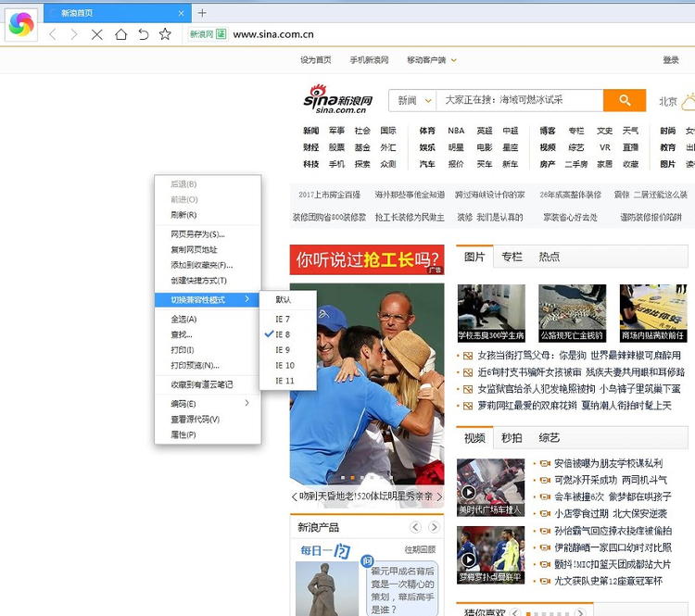Click the 登录 login link
This screenshot has height=616, width=695.
tap(671, 60)
